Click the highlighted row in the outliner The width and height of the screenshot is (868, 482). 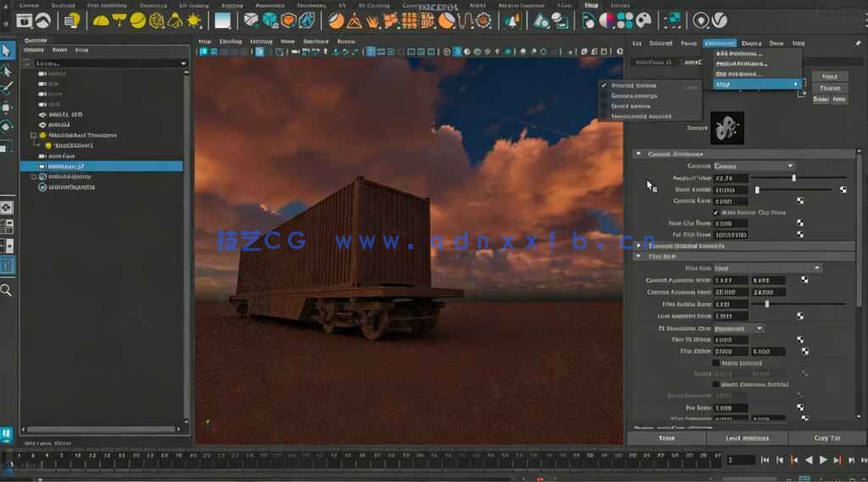(102, 166)
